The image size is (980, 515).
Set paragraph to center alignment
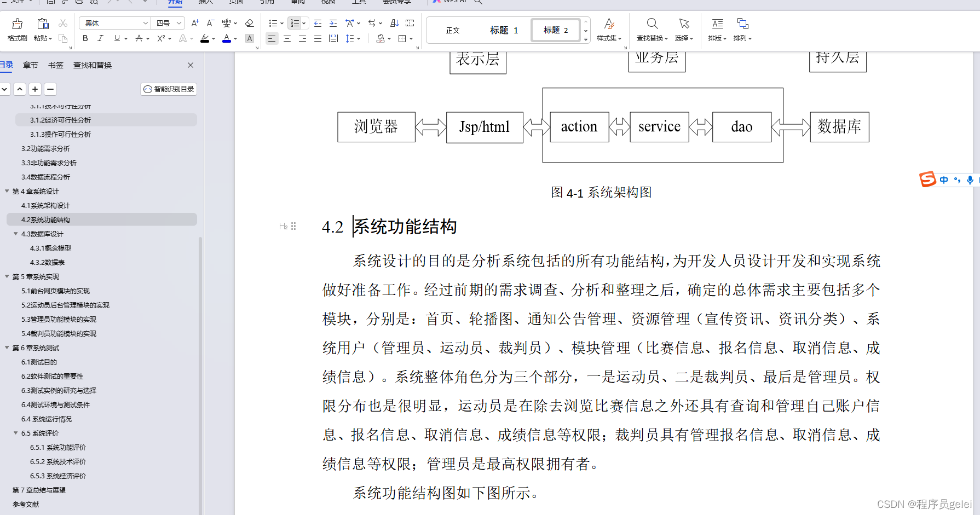(287, 38)
